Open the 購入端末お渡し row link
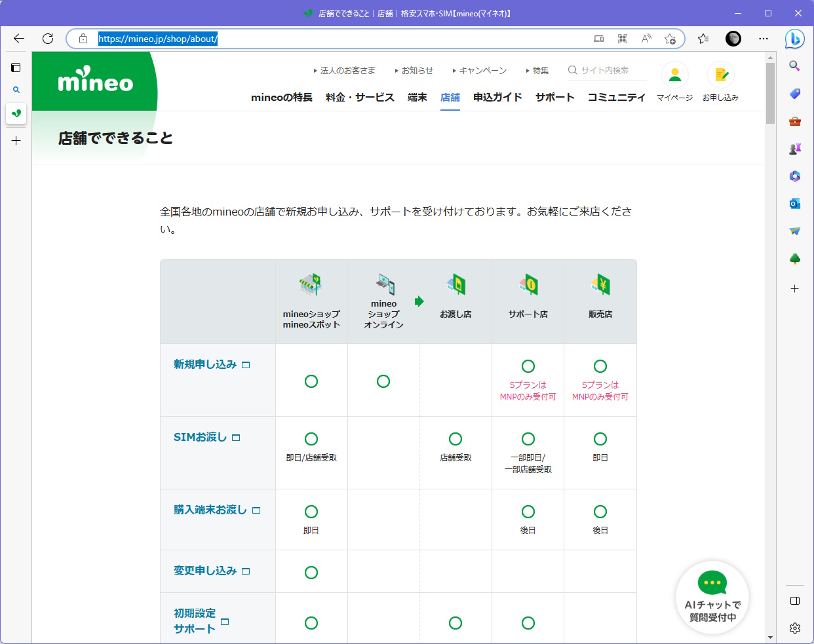 pyautogui.click(x=217, y=510)
